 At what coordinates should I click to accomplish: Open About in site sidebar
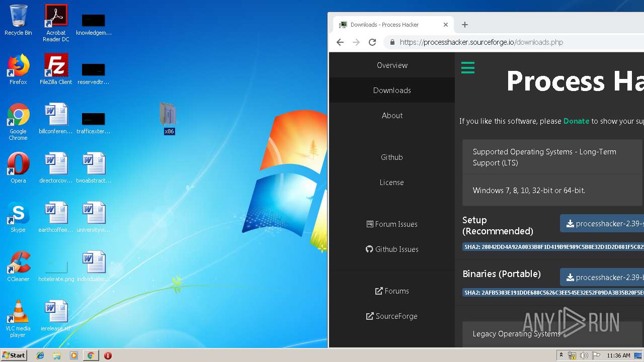click(x=392, y=116)
